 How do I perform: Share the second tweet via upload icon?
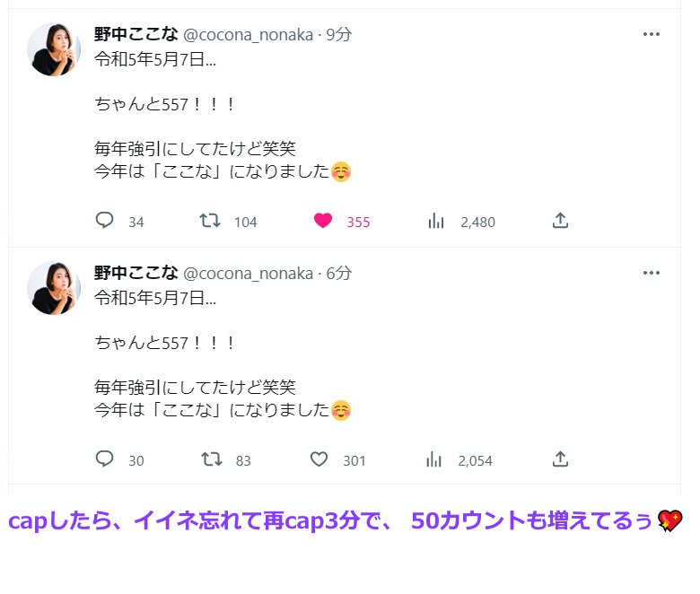[x=560, y=459]
